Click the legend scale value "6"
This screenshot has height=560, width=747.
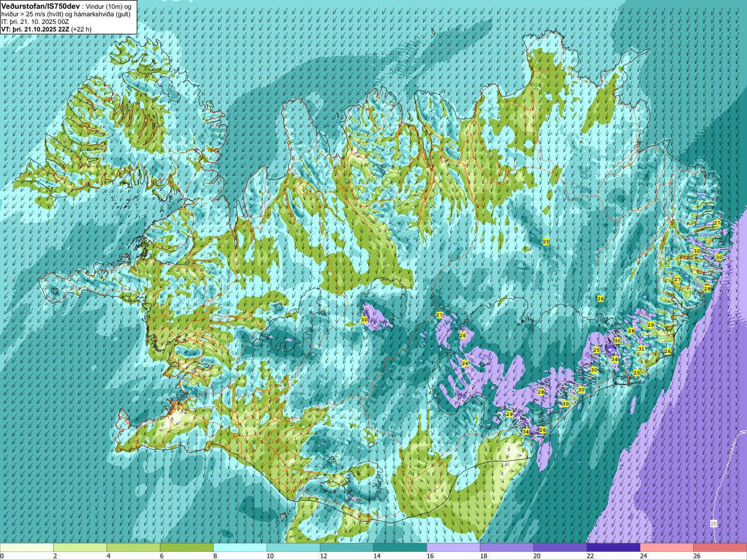[x=160, y=556]
